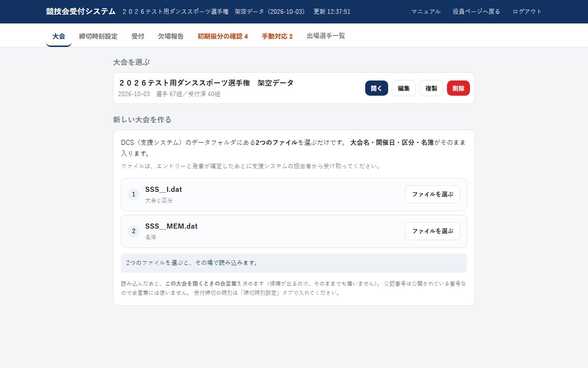
Task: Click the 複製 button
Action: pos(431,88)
